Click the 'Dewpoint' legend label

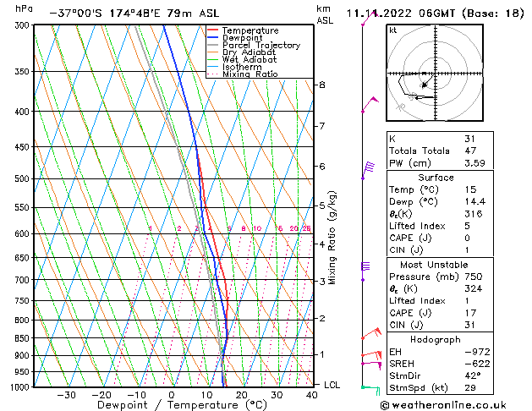pos(242,38)
